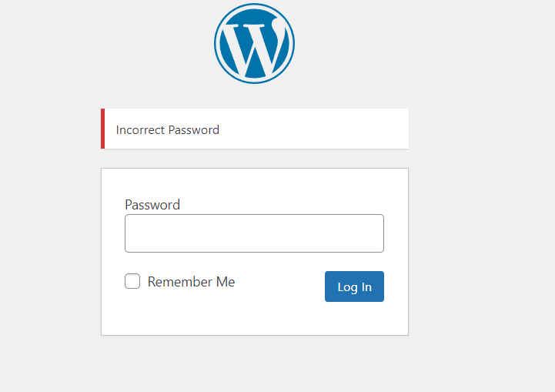Image resolution: width=555 pixels, height=392 pixels.
Task: Focus the Password input field
Action: 254,233
